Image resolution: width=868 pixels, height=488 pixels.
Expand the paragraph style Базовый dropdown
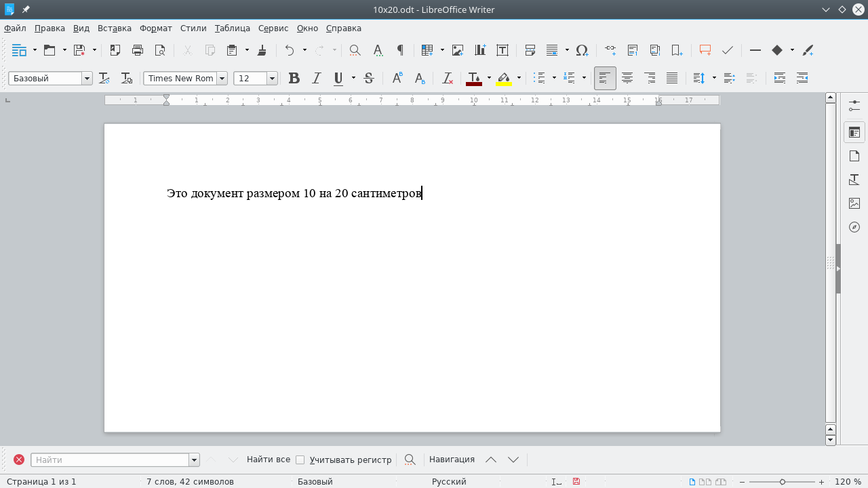pos(87,79)
